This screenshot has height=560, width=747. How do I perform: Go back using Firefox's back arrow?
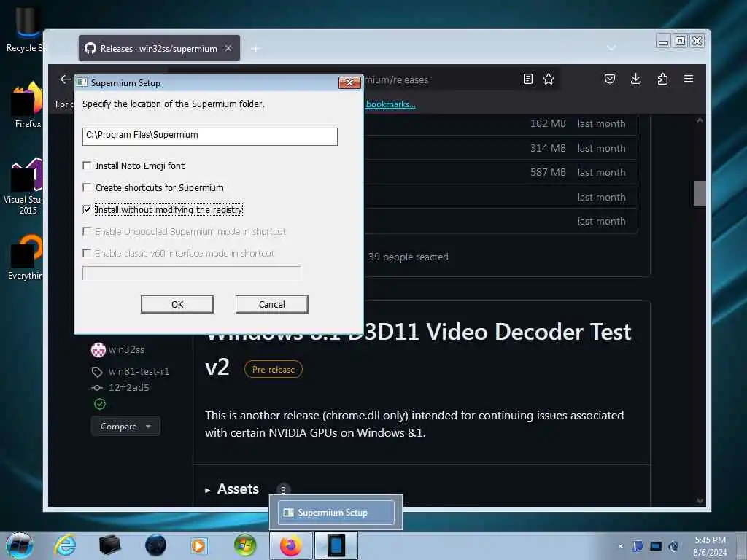point(65,79)
